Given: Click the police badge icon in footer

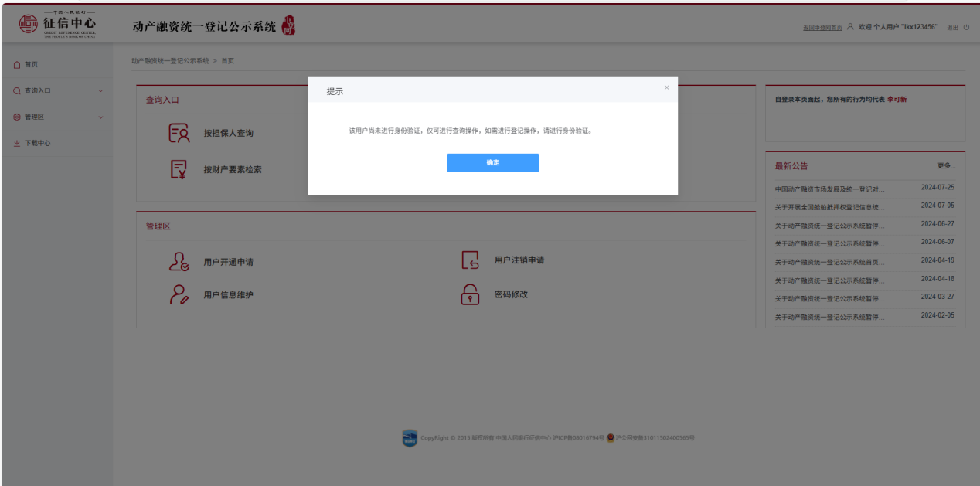Looking at the screenshot, I should click(x=611, y=438).
